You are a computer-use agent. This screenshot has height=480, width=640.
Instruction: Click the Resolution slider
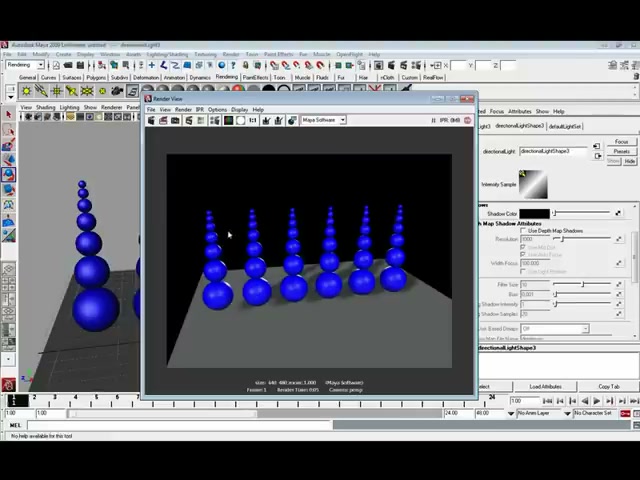coord(581,239)
